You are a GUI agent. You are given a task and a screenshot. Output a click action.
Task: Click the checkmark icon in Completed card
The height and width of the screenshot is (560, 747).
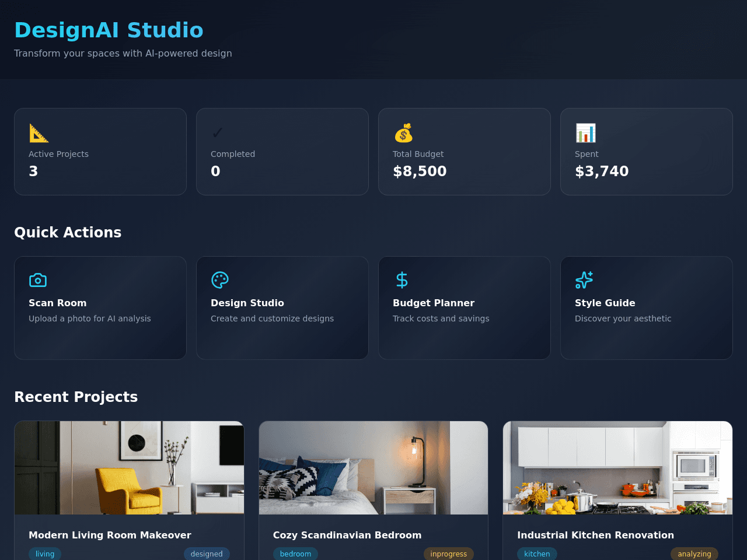(x=217, y=133)
